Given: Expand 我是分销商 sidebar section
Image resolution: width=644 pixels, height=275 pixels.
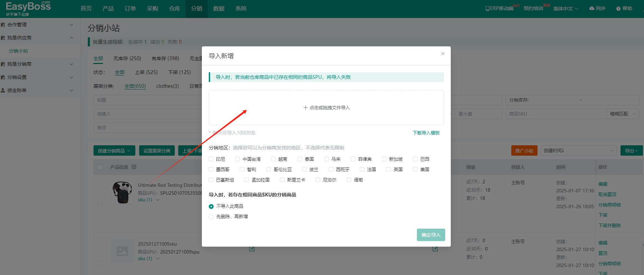Looking at the screenshot, I should point(71,64).
